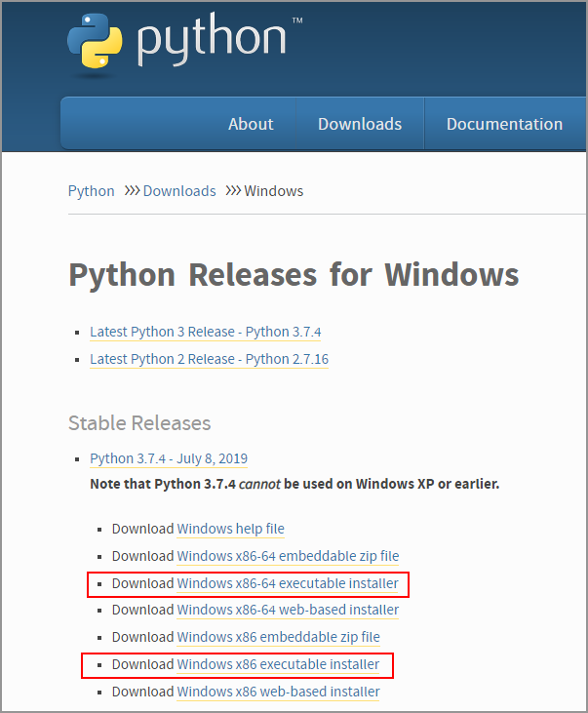Download the Windows help file
Screen dimensions: 588x713
point(230,529)
